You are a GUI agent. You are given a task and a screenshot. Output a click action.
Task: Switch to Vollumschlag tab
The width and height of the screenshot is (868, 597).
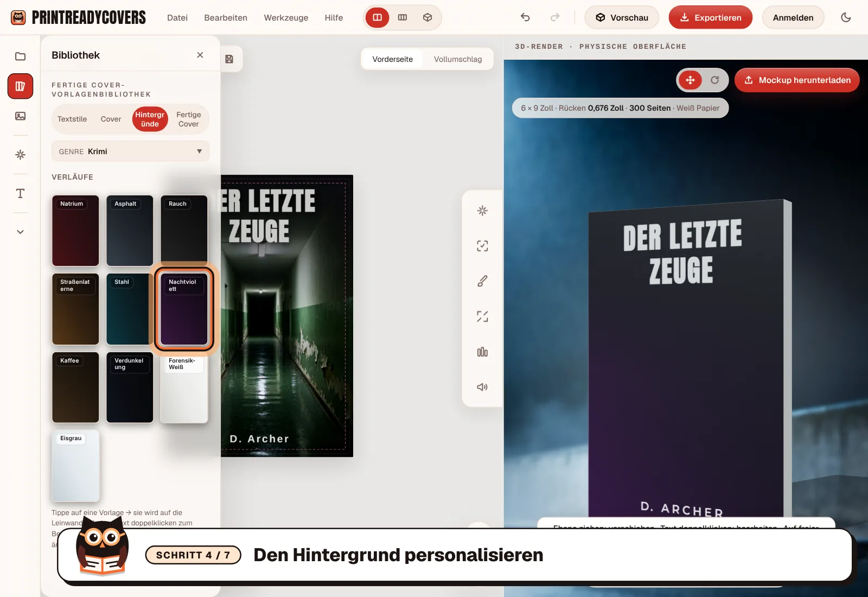click(x=458, y=59)
